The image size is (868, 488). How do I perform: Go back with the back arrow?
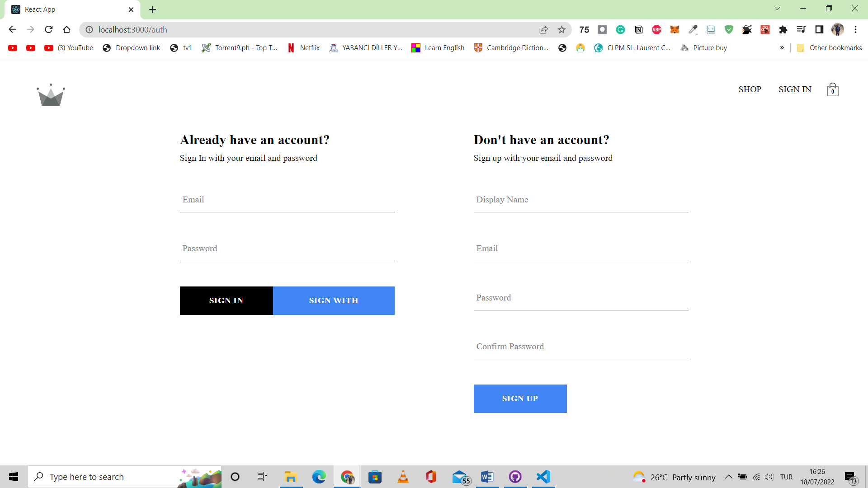[x=12, y=30]
